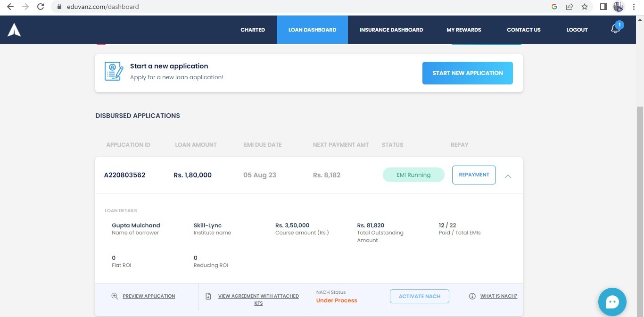This screenshot has width=644, height=317.
Task: Select the LOAN DASHBOARD tab
Action: (312, 30)
